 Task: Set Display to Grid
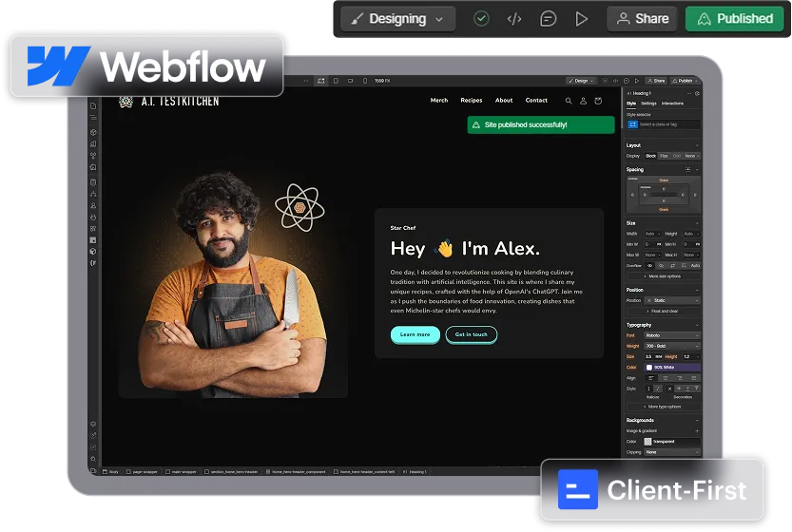coord(677,156)
